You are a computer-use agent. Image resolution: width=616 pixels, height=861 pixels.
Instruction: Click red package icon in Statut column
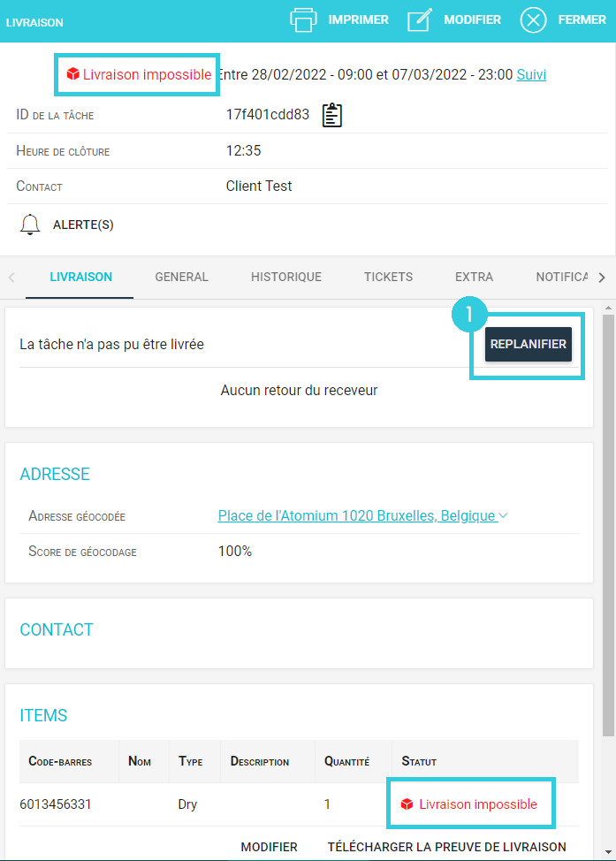[x=407, y=804]
